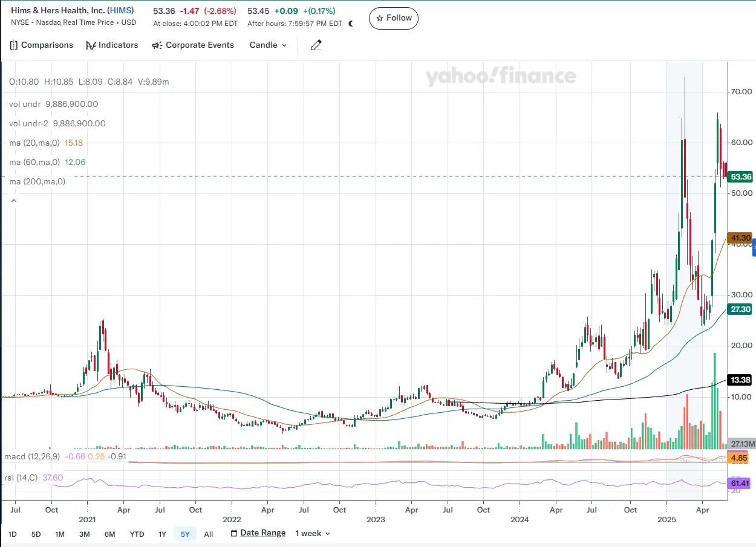
Task: Click the 53.36 current price tag
Action: click(741, 177)
